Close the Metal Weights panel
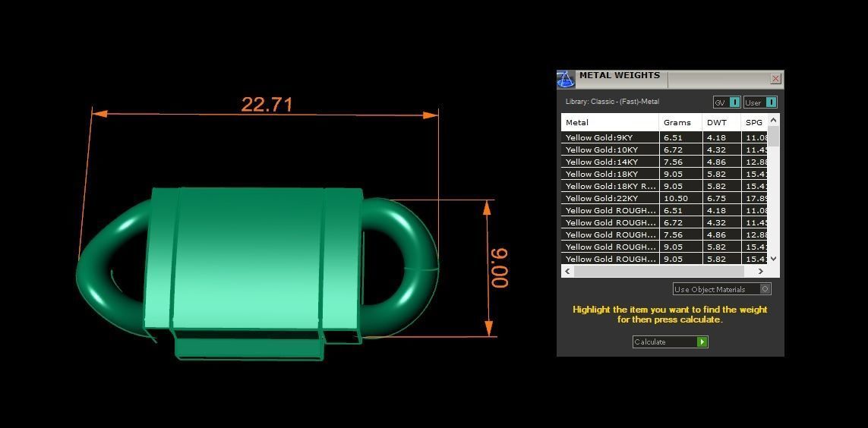 coord(775,78)
